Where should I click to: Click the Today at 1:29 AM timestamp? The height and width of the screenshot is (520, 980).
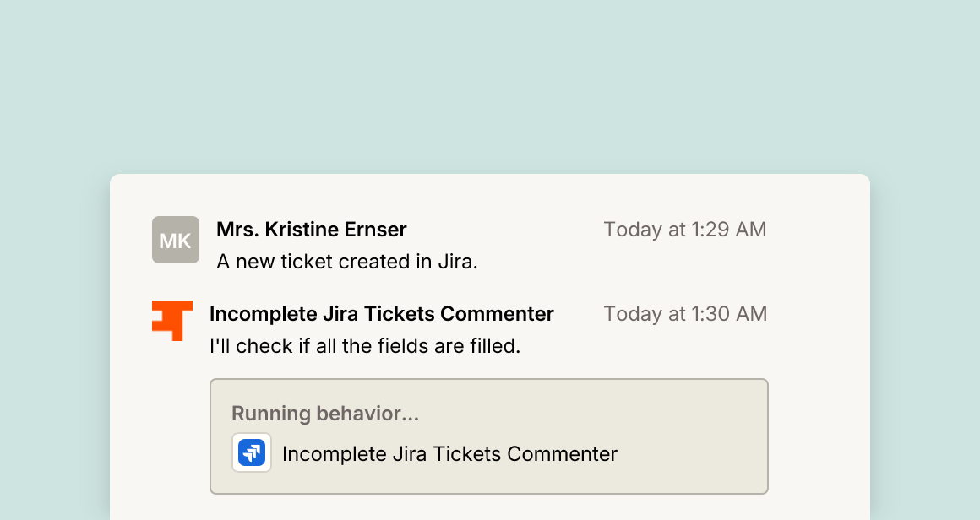click(685, 229)
